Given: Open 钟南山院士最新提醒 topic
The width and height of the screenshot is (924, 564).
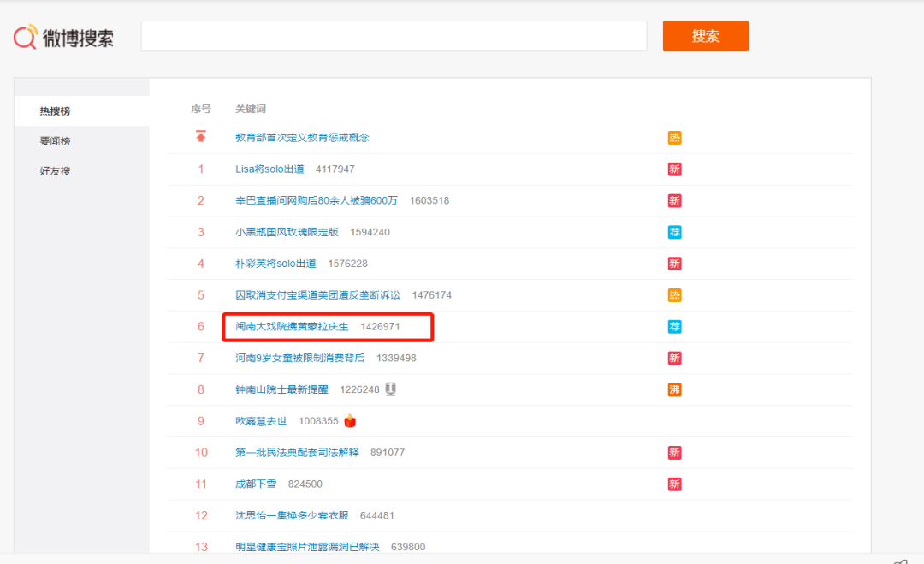Looking at the screenshot, I should [281, 389].
